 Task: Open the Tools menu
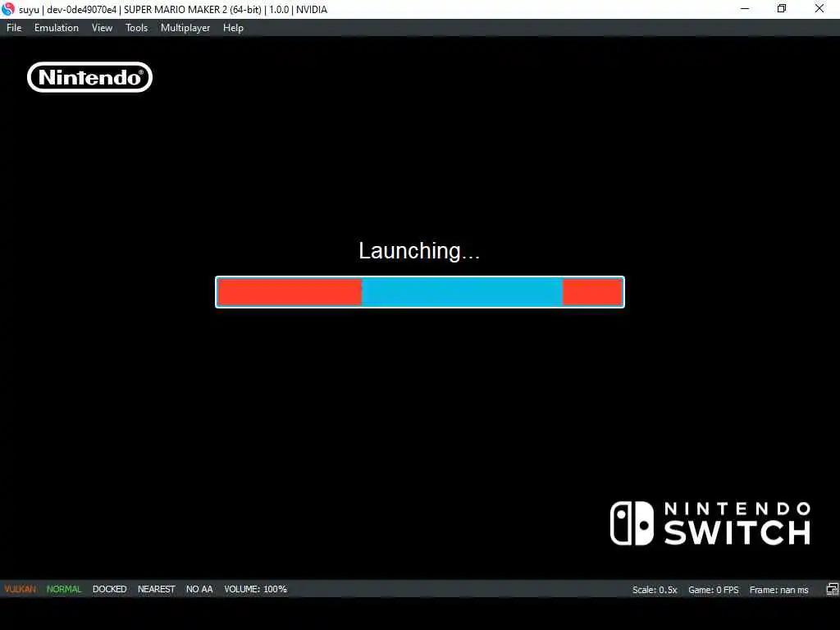(x=137, y=28)
